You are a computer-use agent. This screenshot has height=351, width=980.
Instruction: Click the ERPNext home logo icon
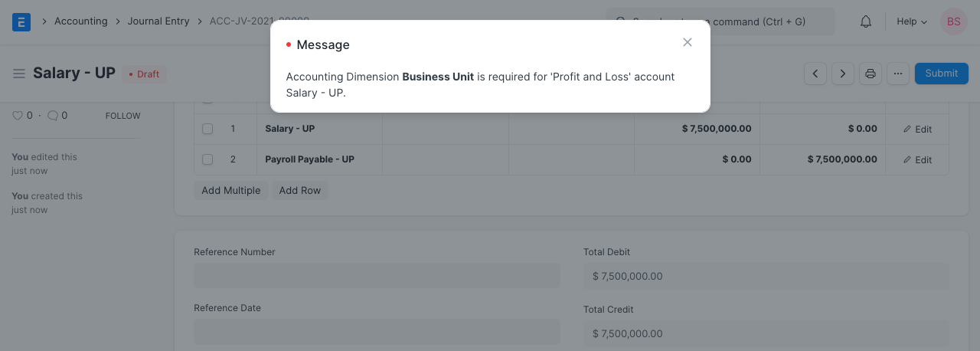21,21
